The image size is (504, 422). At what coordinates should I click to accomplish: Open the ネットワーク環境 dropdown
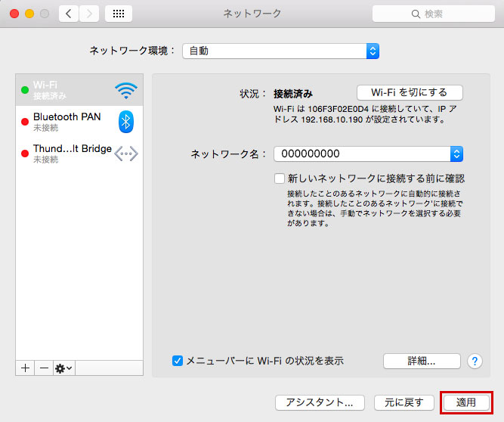click(280, 51)
